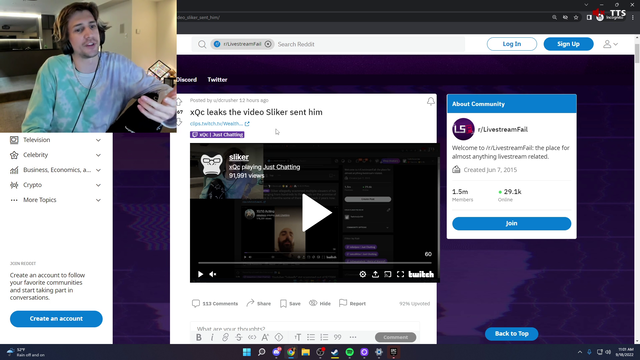
Task: Open Chrome tab search chevron
Action: (x=586, y=5)
